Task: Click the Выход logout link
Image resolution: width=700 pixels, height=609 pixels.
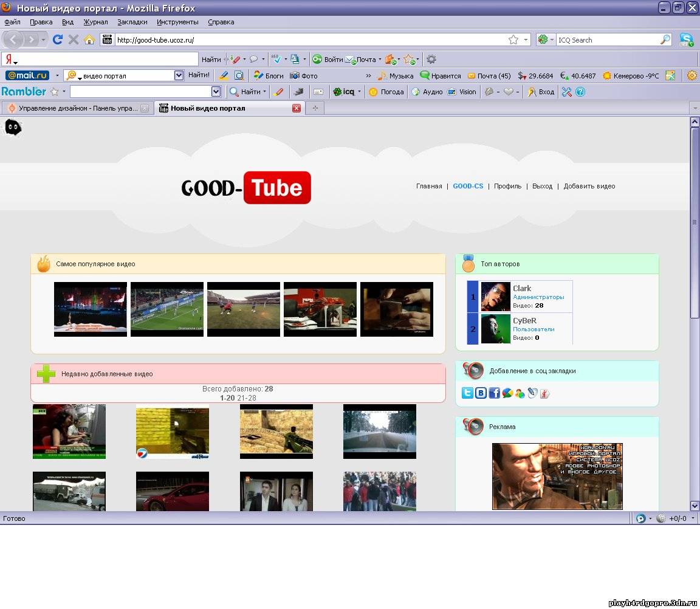Action: [542, 186]
